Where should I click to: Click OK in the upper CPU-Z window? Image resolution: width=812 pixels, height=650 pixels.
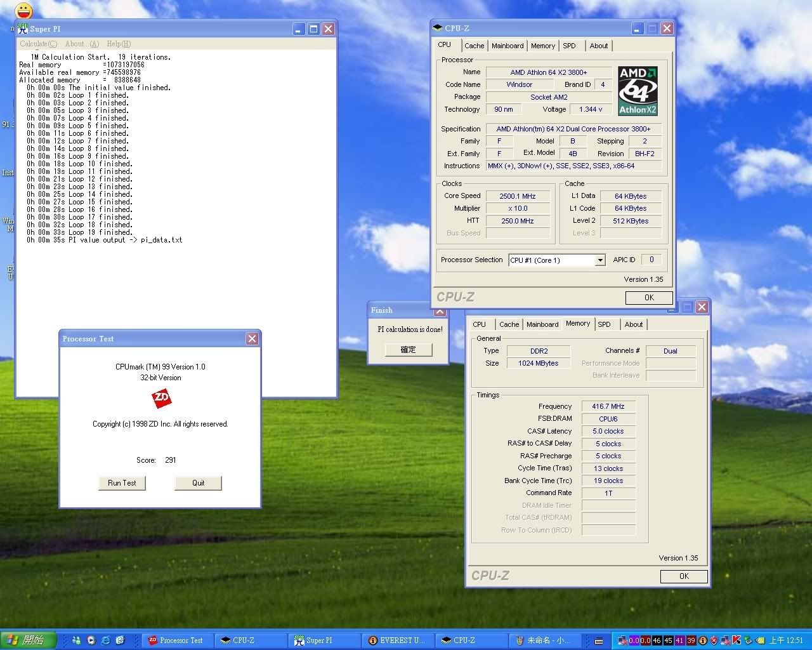[x=649, y=298]
